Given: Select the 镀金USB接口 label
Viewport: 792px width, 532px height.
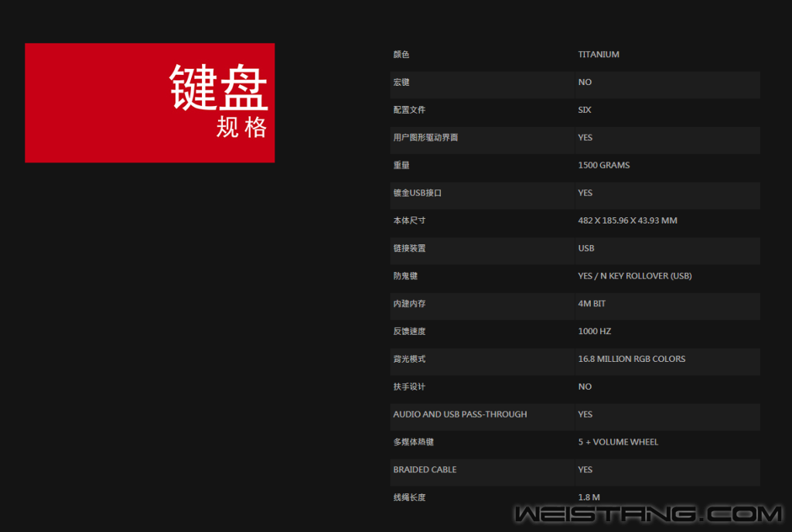Looking at the screenshot, I should pos(417,193).
